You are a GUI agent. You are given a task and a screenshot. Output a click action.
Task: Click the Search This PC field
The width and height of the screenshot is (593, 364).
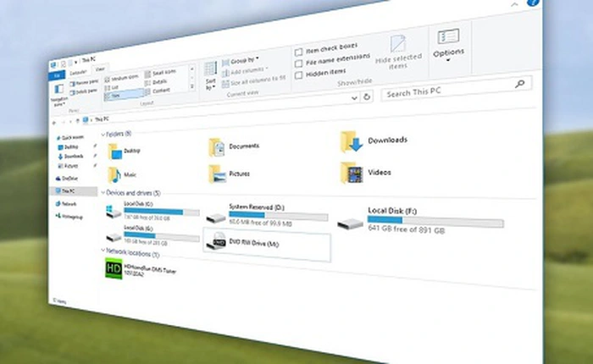pyautogui.click(x=457, y=89)
